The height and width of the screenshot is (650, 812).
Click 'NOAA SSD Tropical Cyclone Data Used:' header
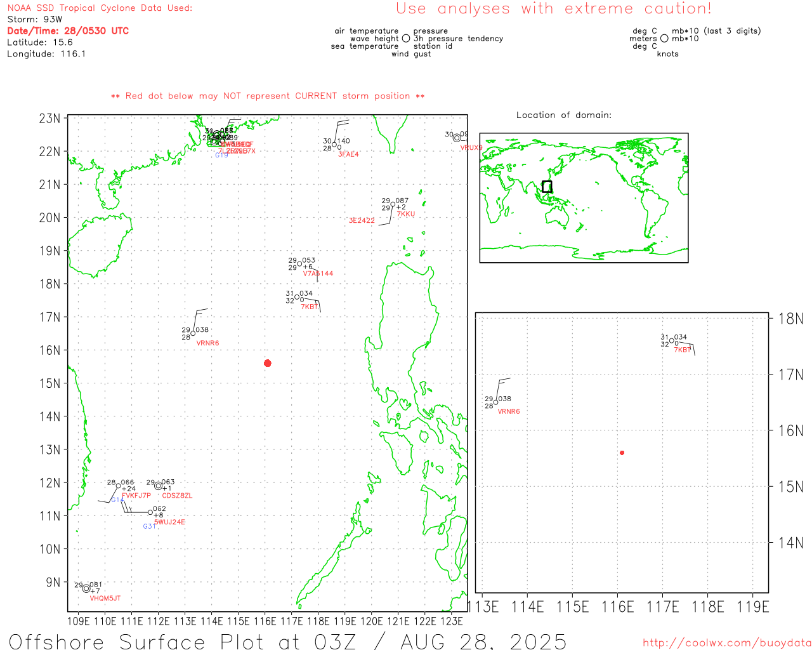pos(100,8)
